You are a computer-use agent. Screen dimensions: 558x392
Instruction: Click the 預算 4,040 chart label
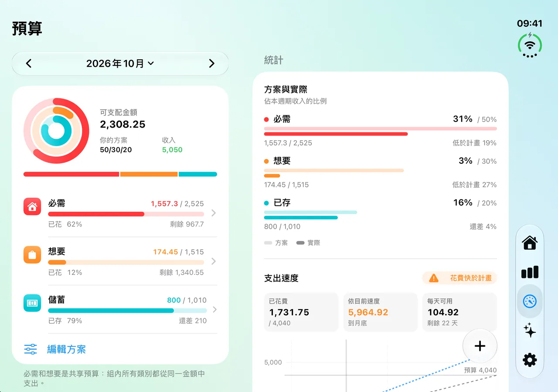coord(480,370)
